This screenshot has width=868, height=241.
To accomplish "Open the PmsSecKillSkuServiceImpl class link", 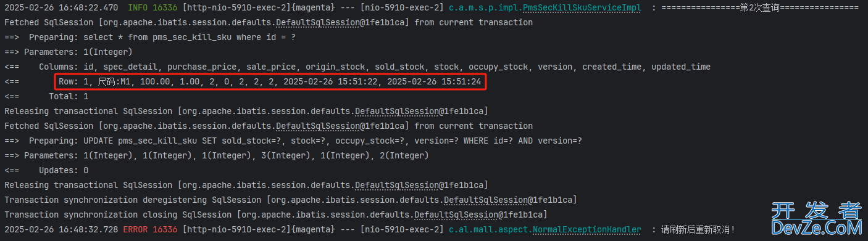I will [x=582, y=7].
